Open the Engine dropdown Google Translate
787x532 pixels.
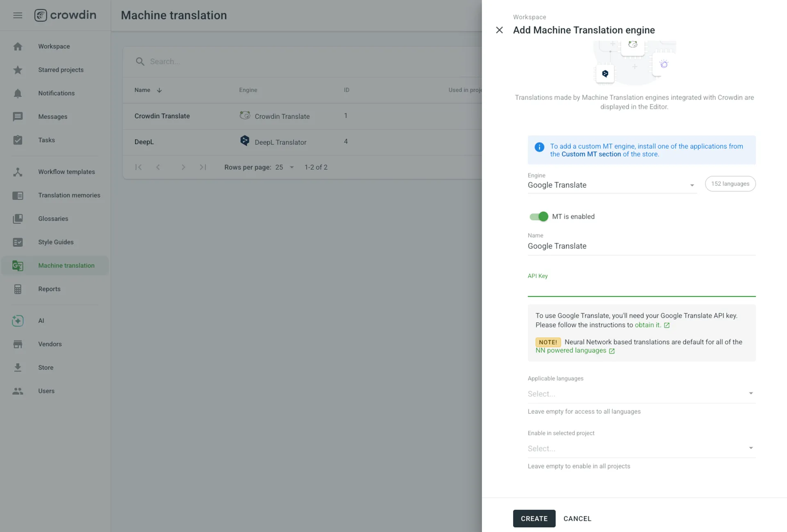coord(612,185)
